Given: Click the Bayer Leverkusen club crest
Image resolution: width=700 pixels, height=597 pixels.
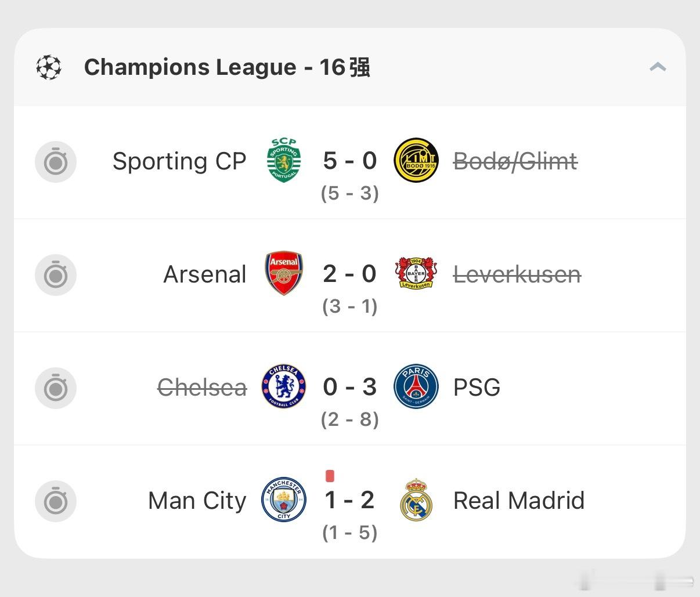Looking at the screenshot, I should coord(416,274).
